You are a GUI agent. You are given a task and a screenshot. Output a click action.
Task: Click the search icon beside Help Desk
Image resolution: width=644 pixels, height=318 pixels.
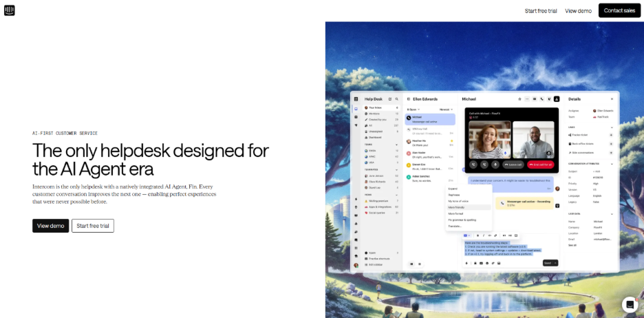point(397,99)
